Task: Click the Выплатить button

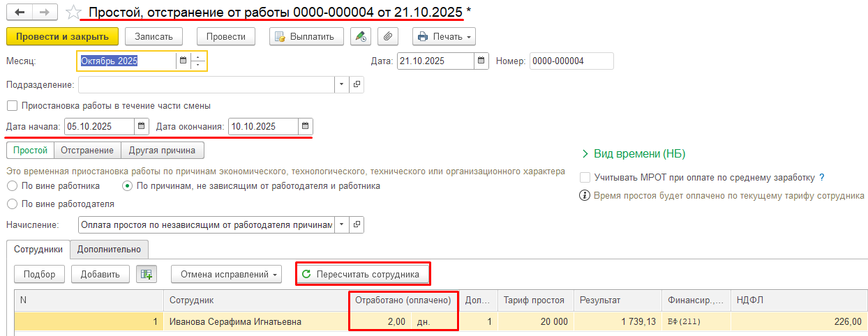Action: (306, 36)
